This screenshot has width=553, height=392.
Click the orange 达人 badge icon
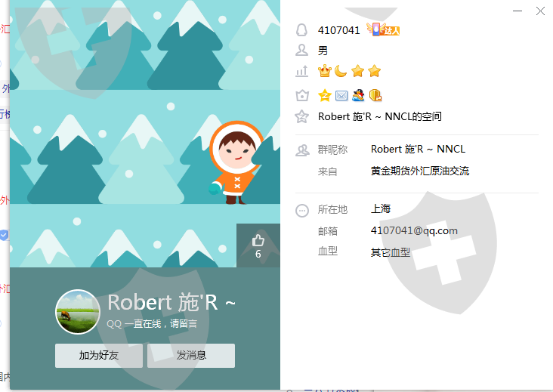383,29
